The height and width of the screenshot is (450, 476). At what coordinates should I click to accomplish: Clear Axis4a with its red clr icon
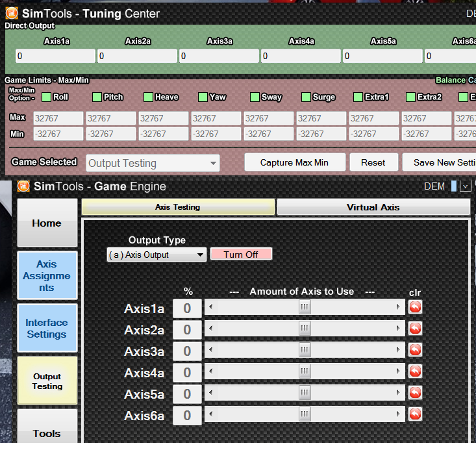point(415,371)
